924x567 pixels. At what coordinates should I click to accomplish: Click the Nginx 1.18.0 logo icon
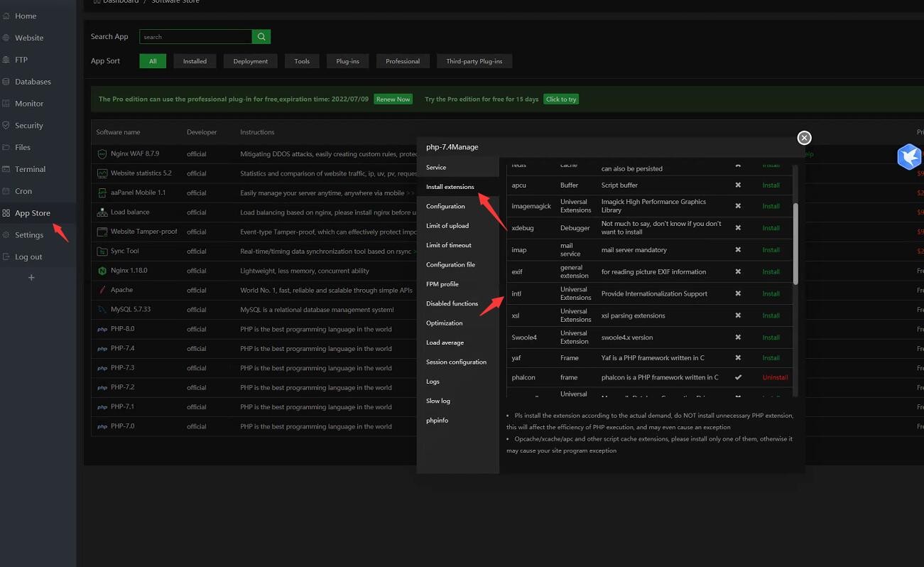[102, 271]
